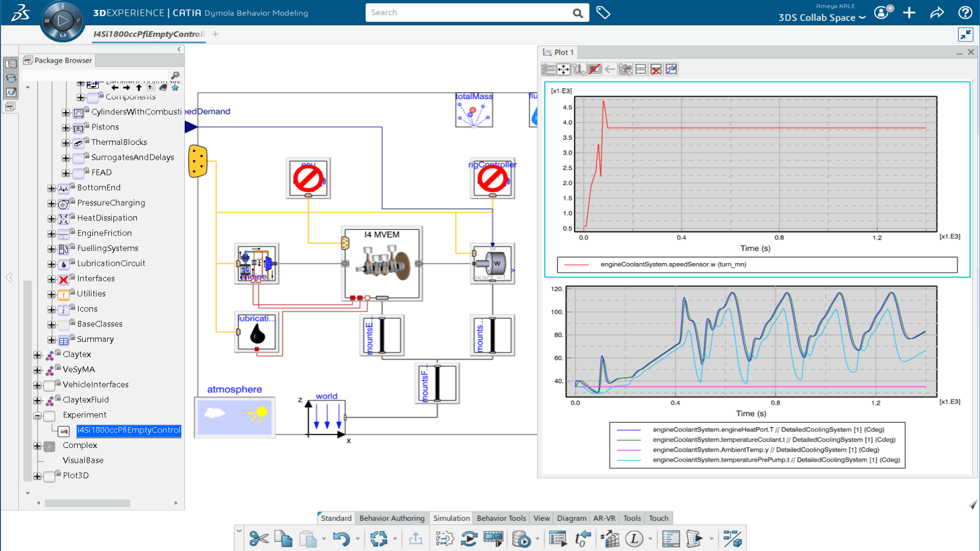Click the Copy icon in Standard toolbar
The height and width of the screenshot is (551, 980).
click(x=283, y=538)
